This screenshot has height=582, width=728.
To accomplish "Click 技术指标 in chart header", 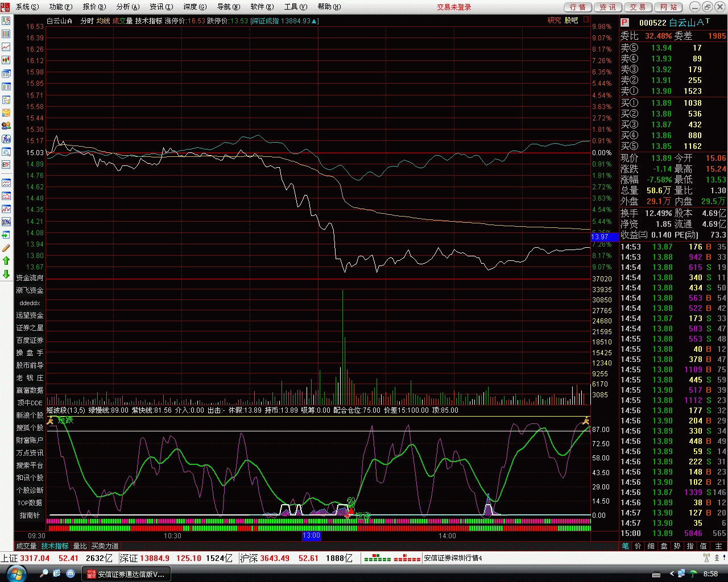I will coord(148,21).
